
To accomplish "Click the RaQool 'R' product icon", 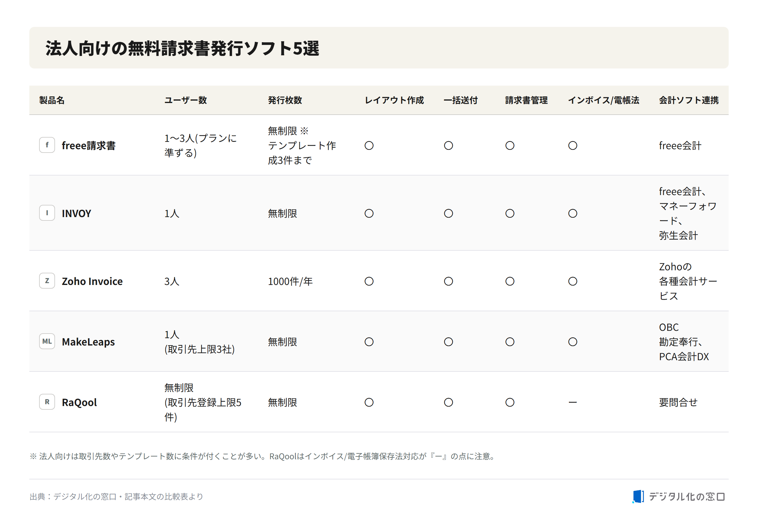I will (x=47, y=402).
